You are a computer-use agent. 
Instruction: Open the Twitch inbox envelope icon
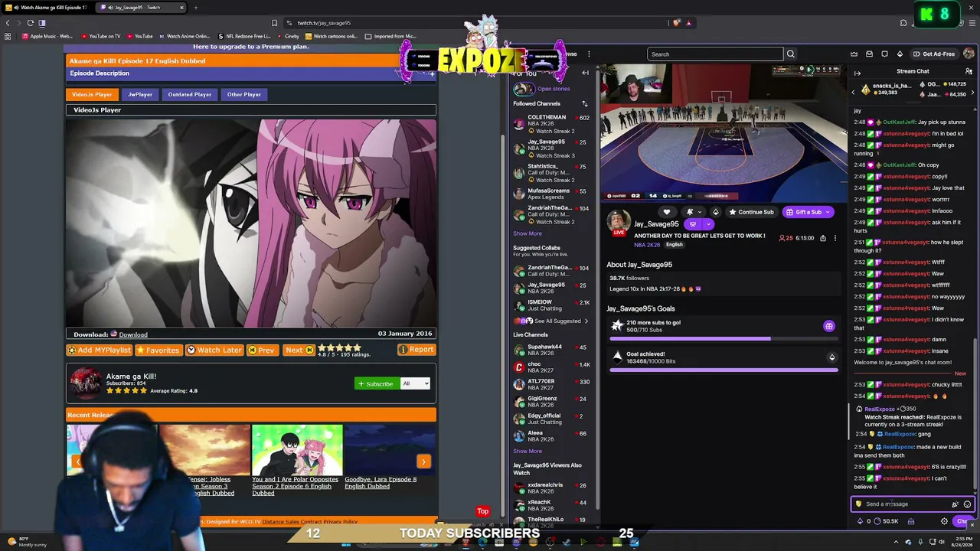[869, 54]
